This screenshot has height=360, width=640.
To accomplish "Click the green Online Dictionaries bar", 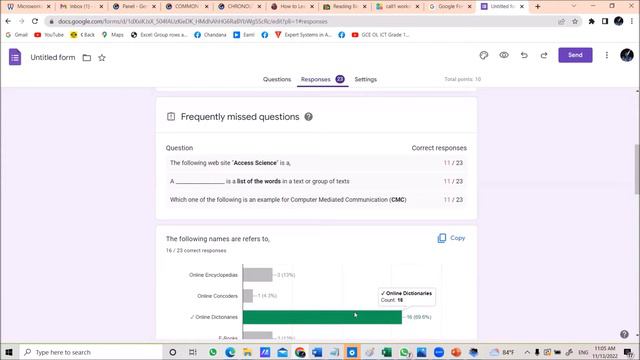I will (322, 317).
